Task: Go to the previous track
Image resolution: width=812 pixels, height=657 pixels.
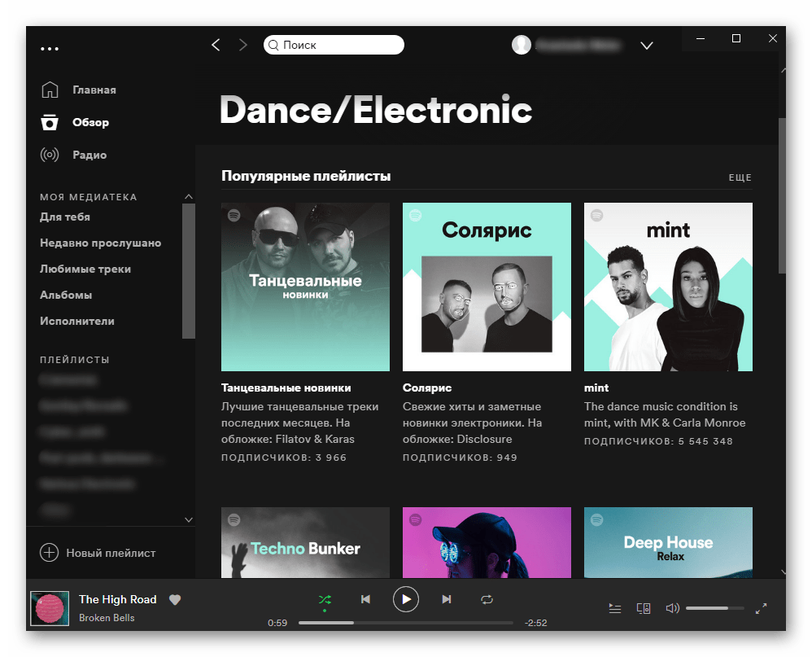Action: tap(365, 600)
